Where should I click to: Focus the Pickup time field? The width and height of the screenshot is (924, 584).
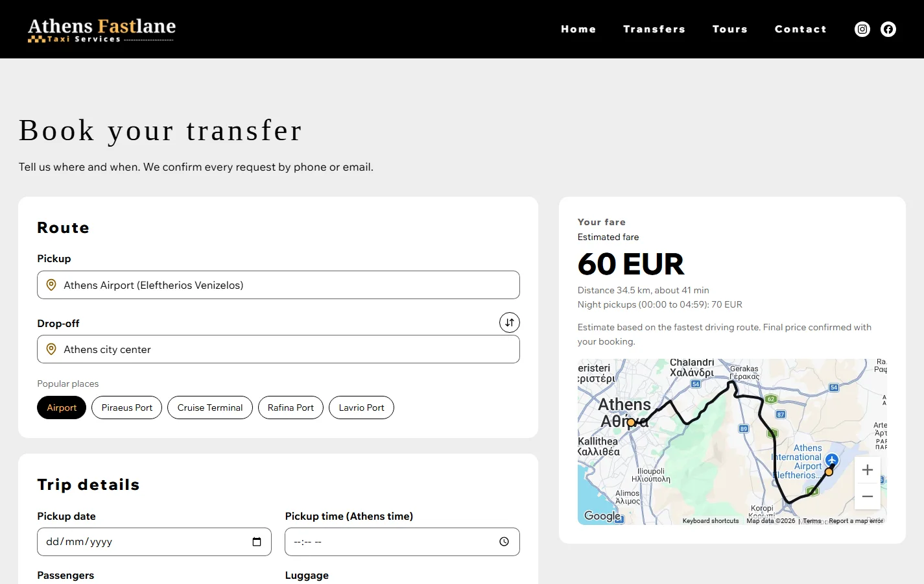point(402,542)
